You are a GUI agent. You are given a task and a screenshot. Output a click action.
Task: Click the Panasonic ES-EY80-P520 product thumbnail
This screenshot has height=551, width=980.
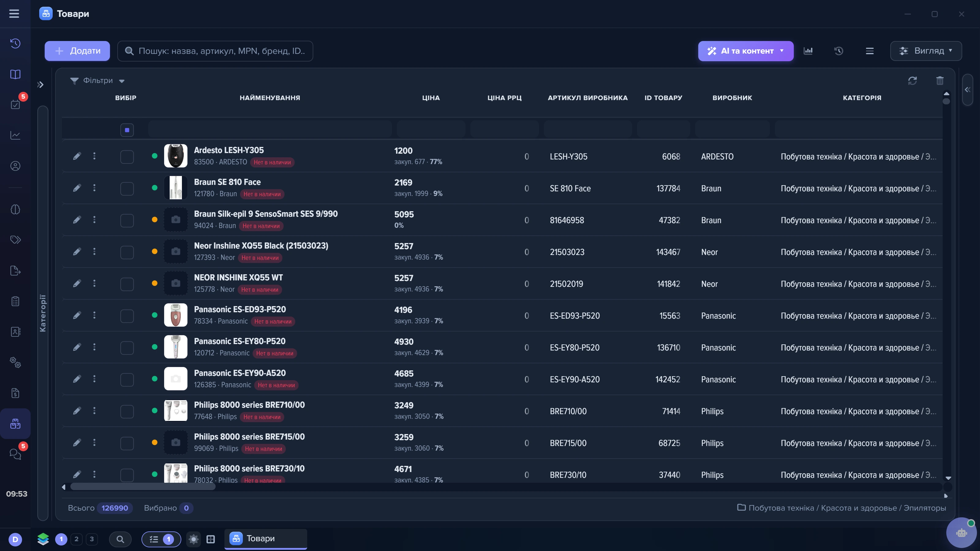175,347
